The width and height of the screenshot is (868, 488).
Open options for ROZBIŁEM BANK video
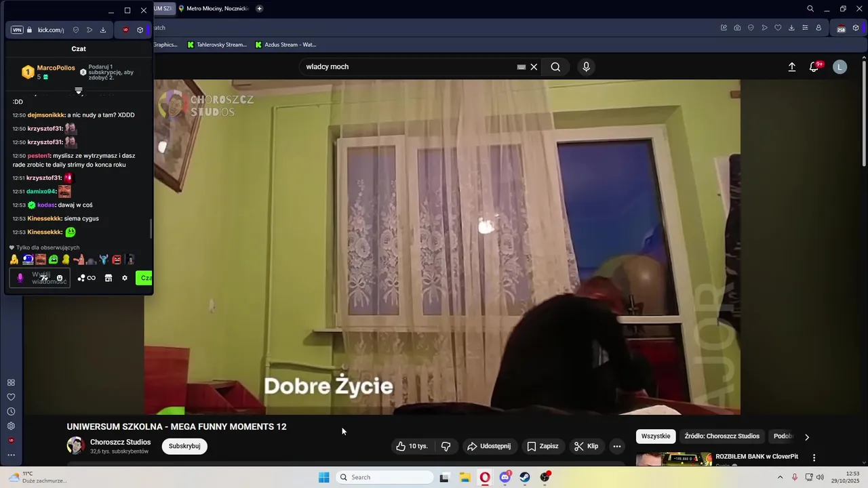point(814,457)
